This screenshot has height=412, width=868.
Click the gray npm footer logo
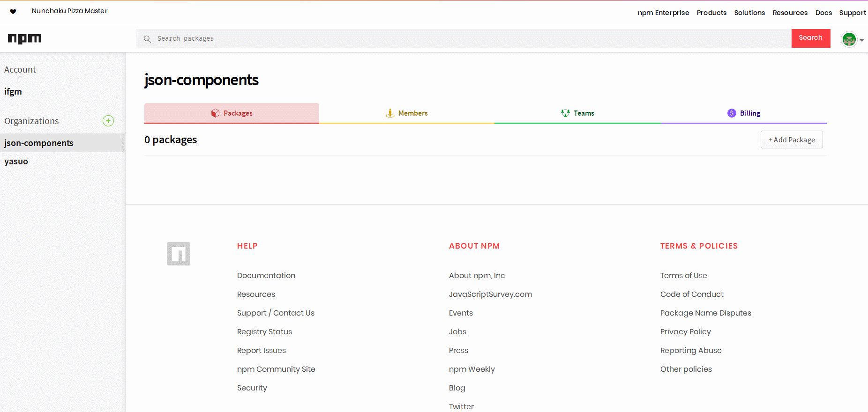point(179,254)
